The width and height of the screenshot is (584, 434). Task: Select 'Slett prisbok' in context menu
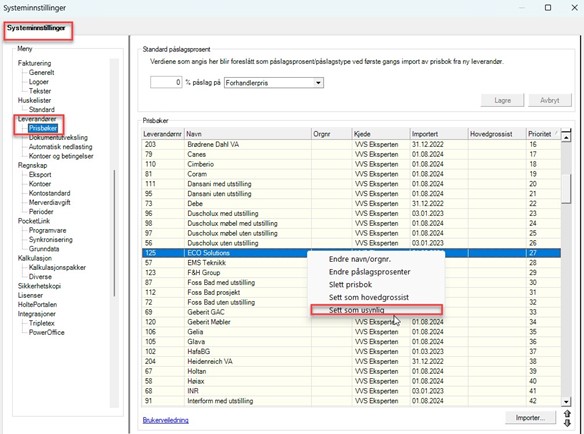pyautogui.click(x=350, y=285)
